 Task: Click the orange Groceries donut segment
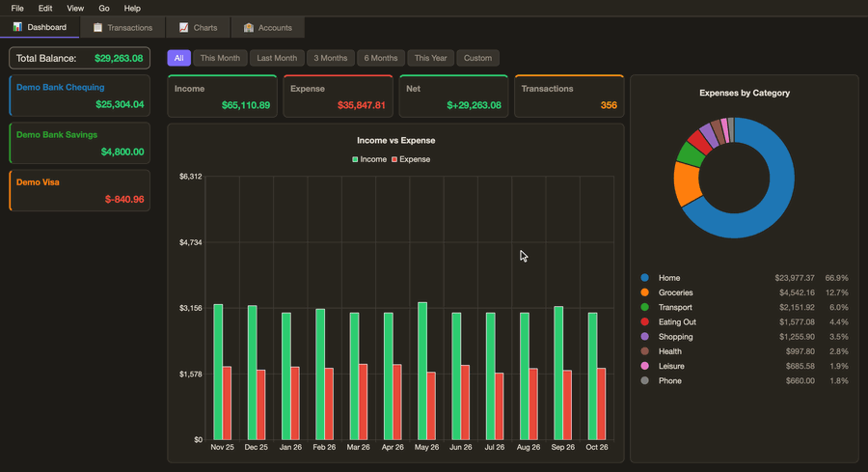point(687,184)
